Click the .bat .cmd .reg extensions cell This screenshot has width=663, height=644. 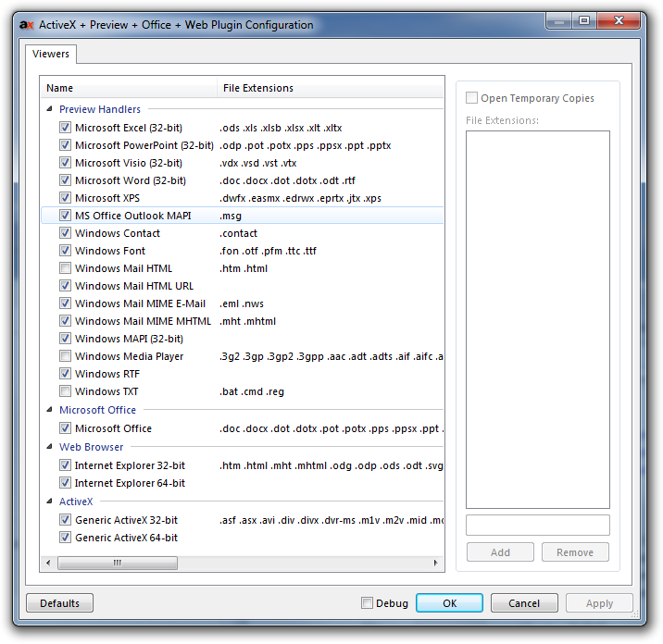(252, 391)
